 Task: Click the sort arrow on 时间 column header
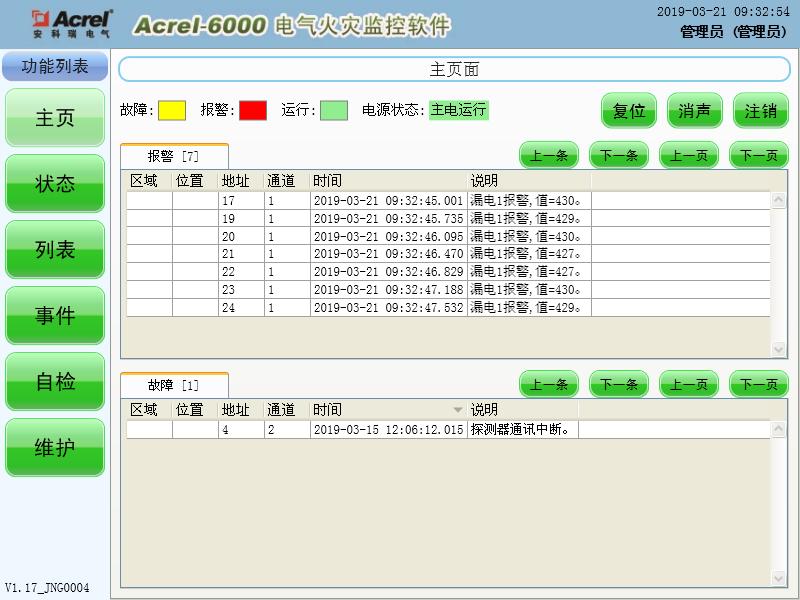(456, 410)
